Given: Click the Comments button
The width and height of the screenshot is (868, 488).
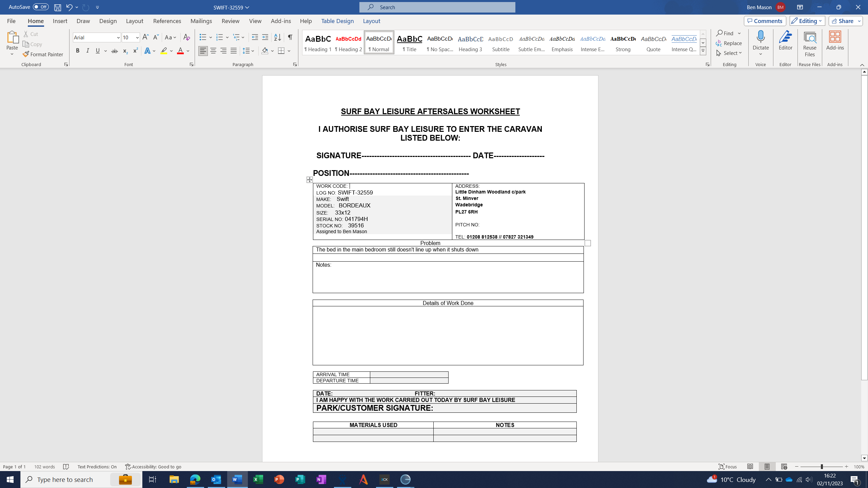Looking at the screenshot, I should 765,21.
